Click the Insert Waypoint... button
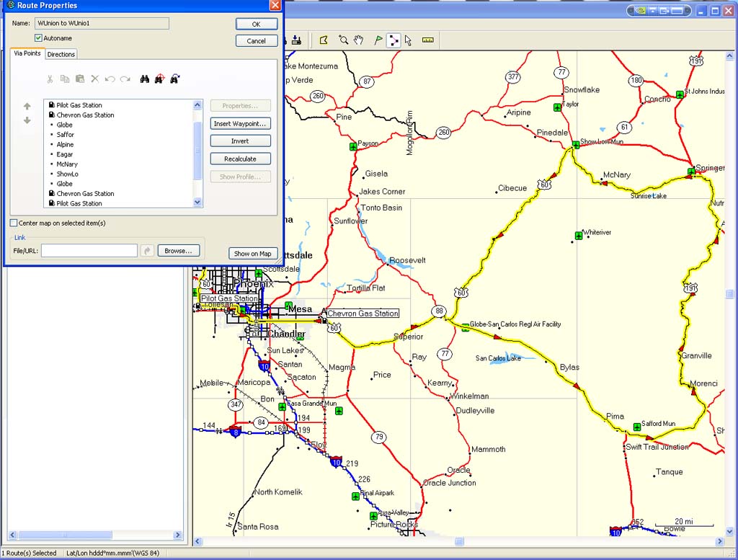Image resolution: width=738 pixels, height=560 pixels. coord(241,124)
